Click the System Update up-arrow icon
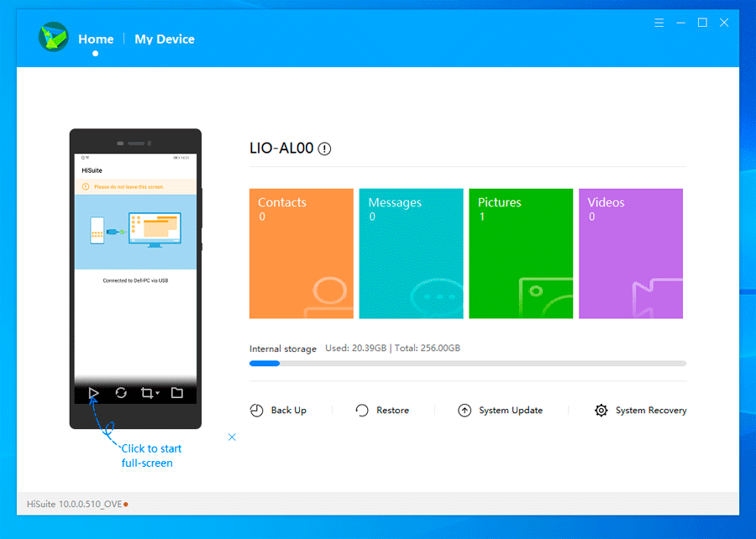Screen dimensions: 756x539 [465, 411]
